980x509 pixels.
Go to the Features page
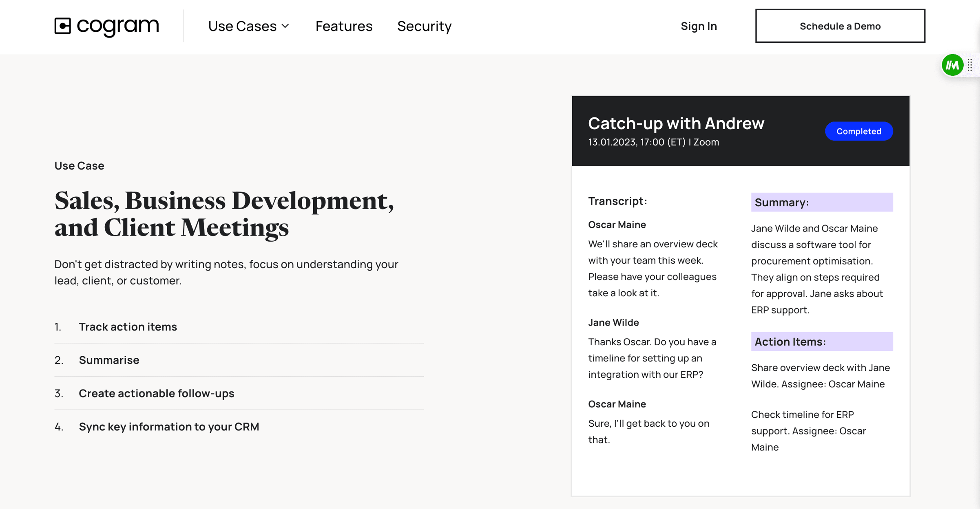(344, 26)
